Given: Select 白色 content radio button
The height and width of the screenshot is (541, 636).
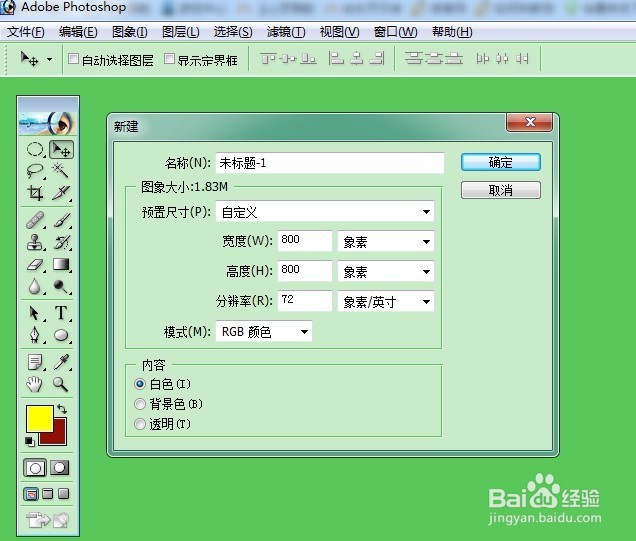Looking at the screenshot, I should click(x=140, y=384).
